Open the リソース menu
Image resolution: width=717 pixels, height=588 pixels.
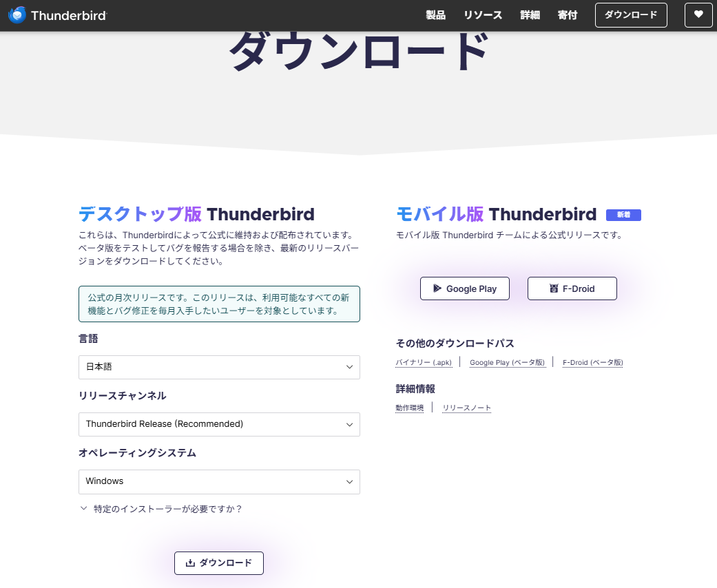coord(483,15)
